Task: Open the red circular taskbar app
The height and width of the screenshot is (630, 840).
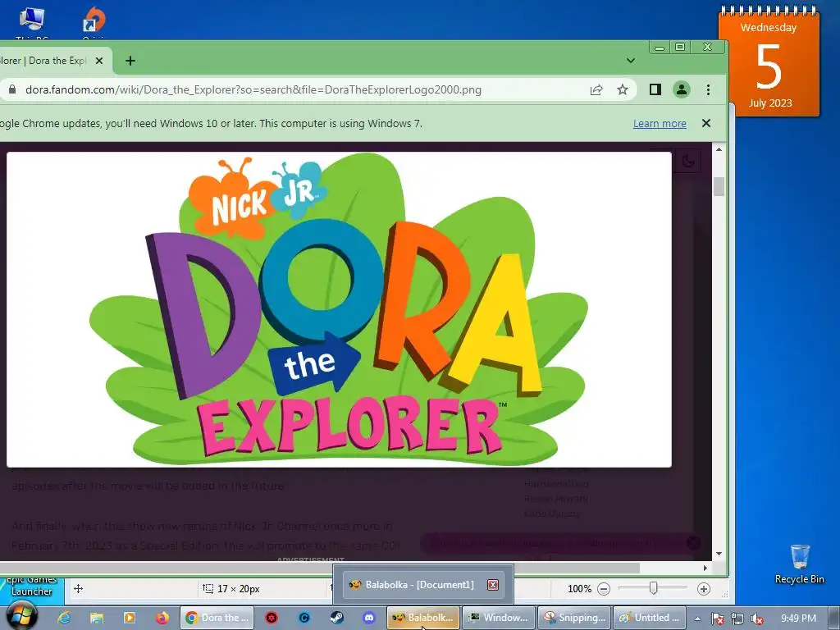Action: [x=272, y=618]
